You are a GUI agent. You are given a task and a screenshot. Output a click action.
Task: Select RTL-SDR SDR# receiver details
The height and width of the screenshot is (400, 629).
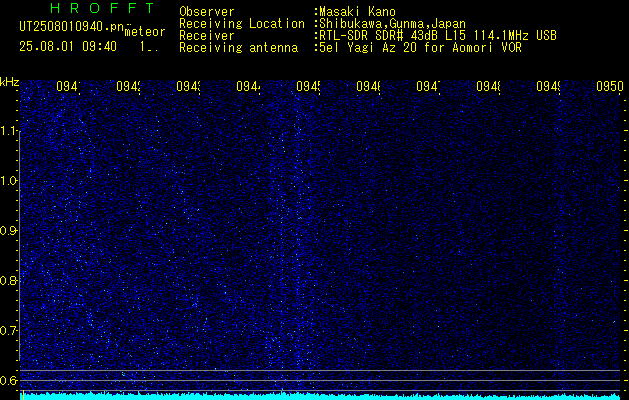coord(438,36)
